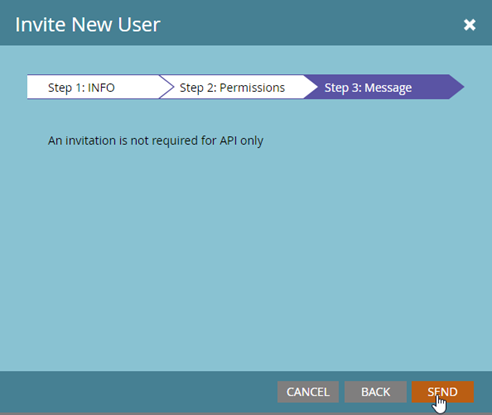The height and width of the screenshot is (415, 492).
Task: Open Step 2: Permissions
Action: click(232, 87)
